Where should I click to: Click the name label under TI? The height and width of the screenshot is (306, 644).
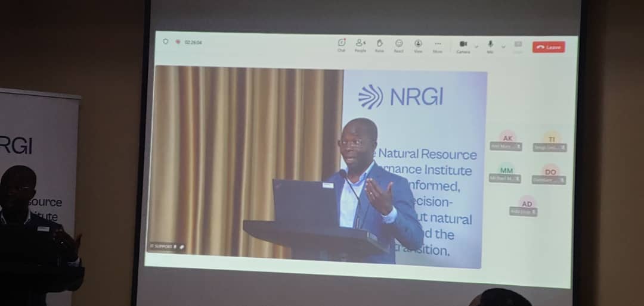click(x=550, y=148)
